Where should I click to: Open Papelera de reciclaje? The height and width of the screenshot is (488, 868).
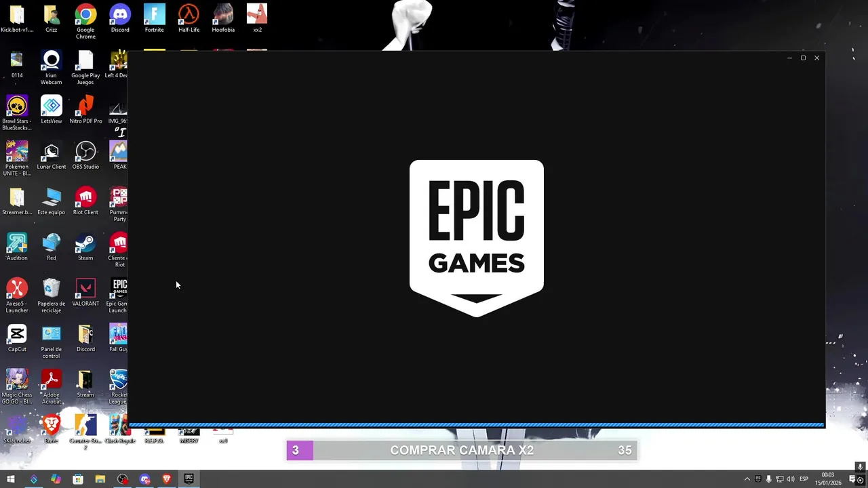point(51,296)
